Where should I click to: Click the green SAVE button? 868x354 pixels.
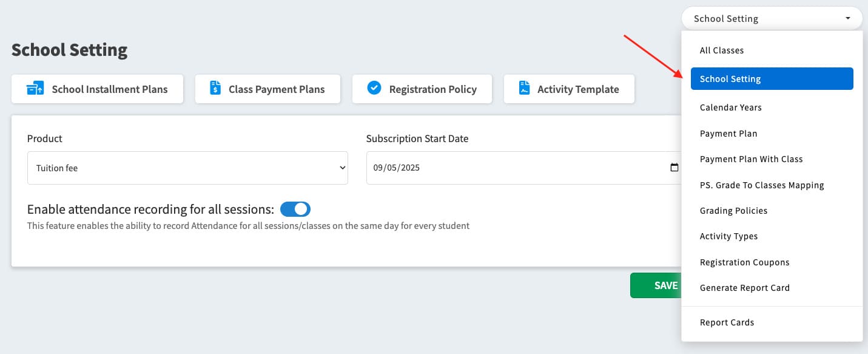coord(656,285)
